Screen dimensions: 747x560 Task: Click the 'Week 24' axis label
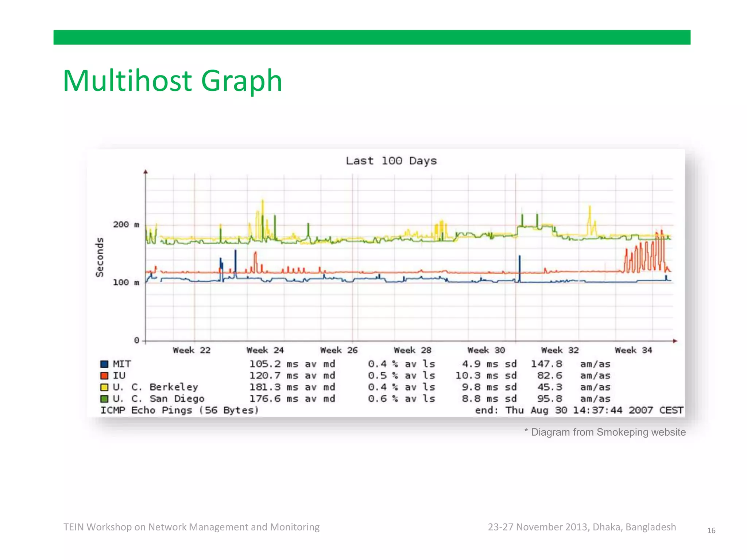click(x=265, y=350)
